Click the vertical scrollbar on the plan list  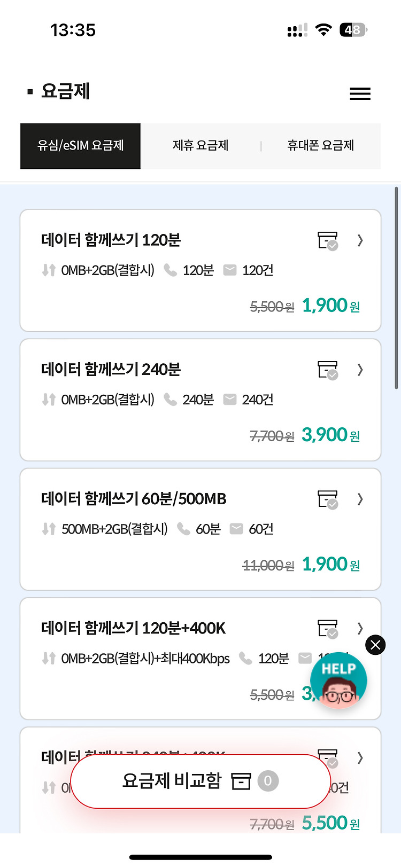[396, 288]
